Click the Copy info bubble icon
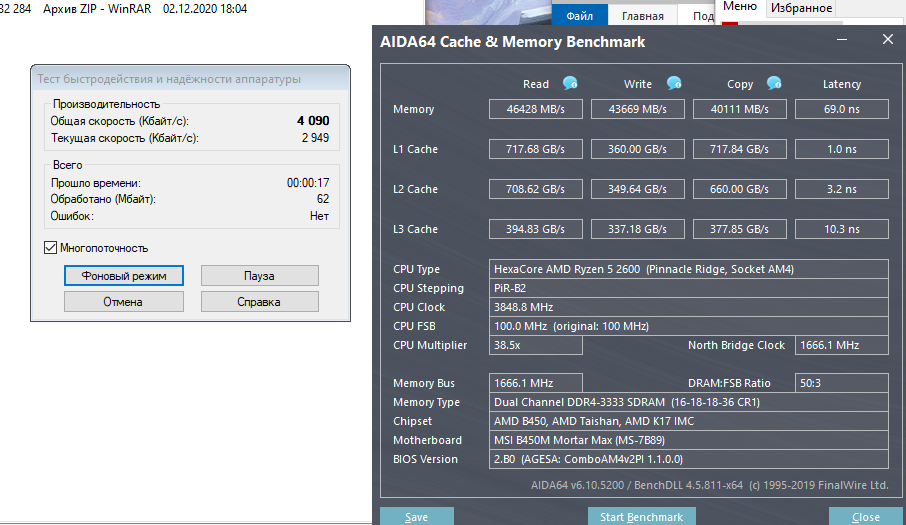The image size is (906, 525). click(774, 84)
